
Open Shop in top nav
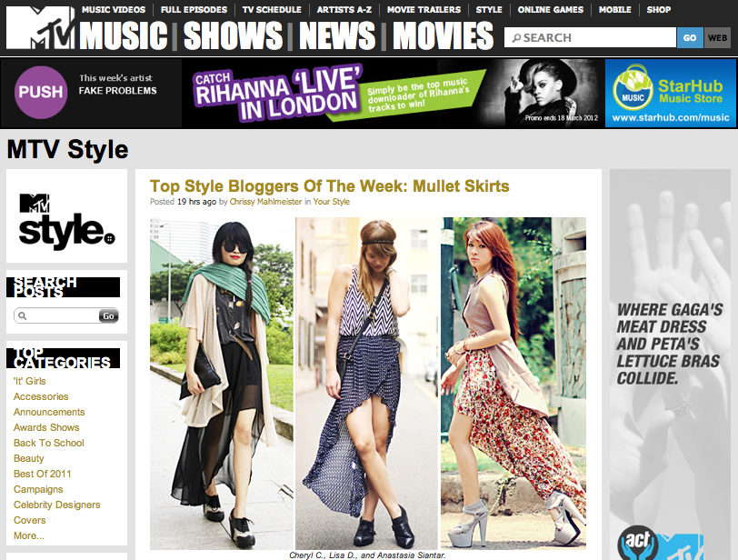(658, 9)
